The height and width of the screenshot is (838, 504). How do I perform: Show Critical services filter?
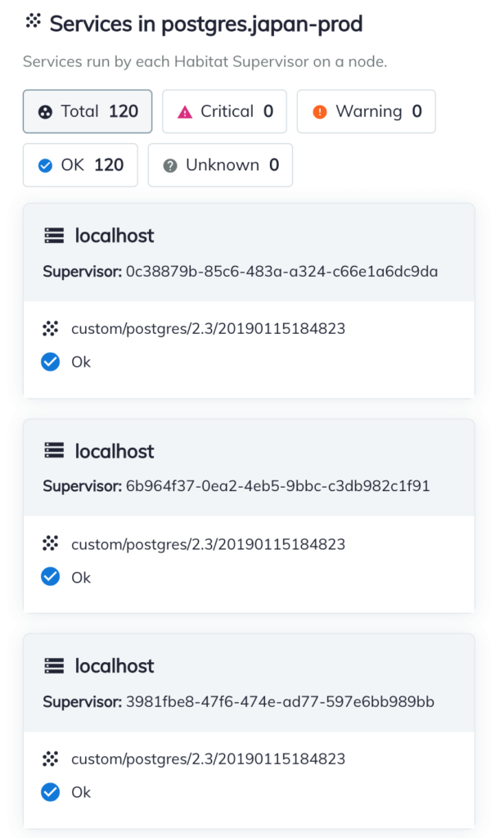224,111
